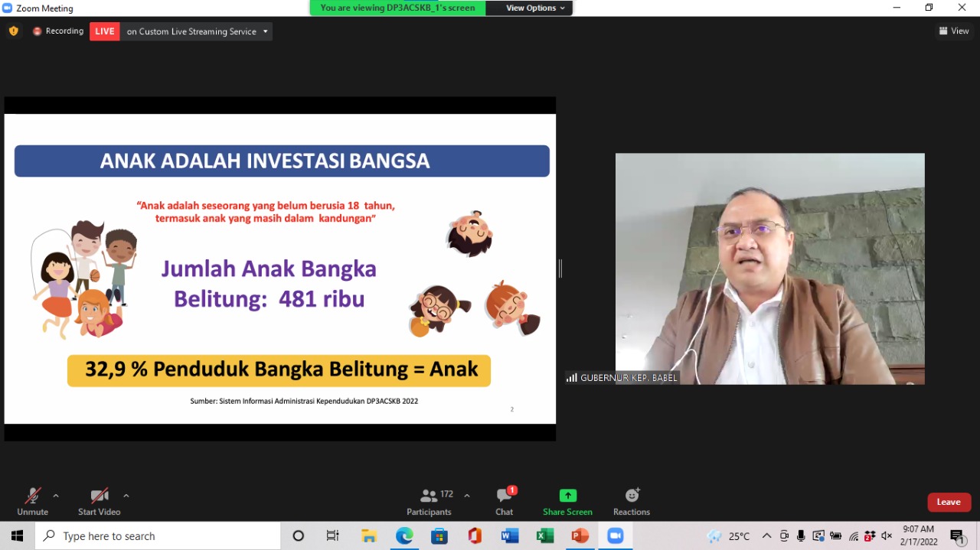Unmute the microphone
The image size is (980, 550).
pos(32,502)
